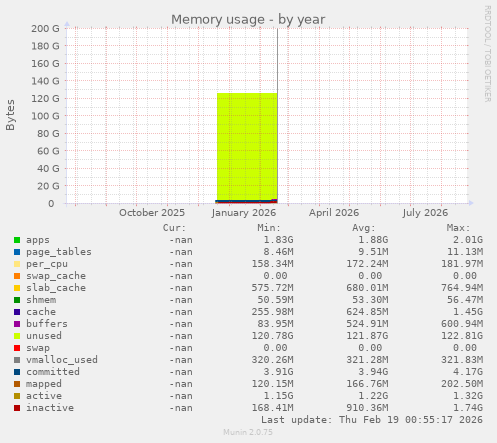The width and height of the screenshot is (497, 443).
Task: Click the 'July 2026' axis label
Action: 425,213
